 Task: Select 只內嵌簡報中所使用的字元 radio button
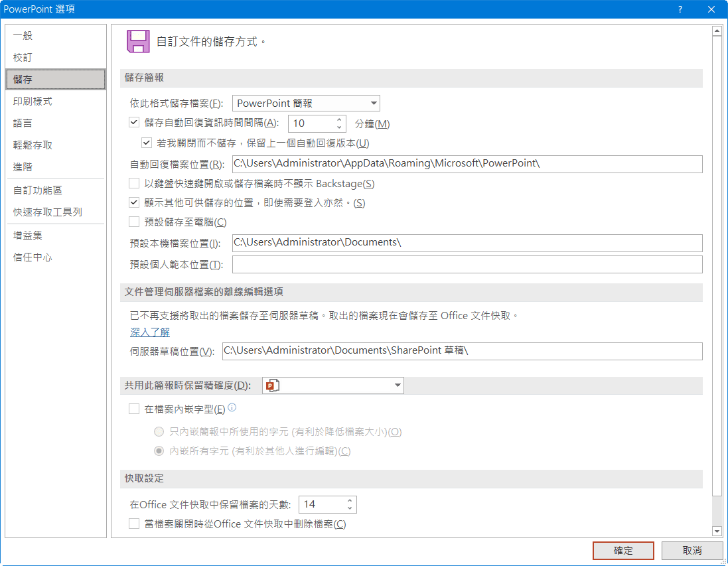coord(159,432)
